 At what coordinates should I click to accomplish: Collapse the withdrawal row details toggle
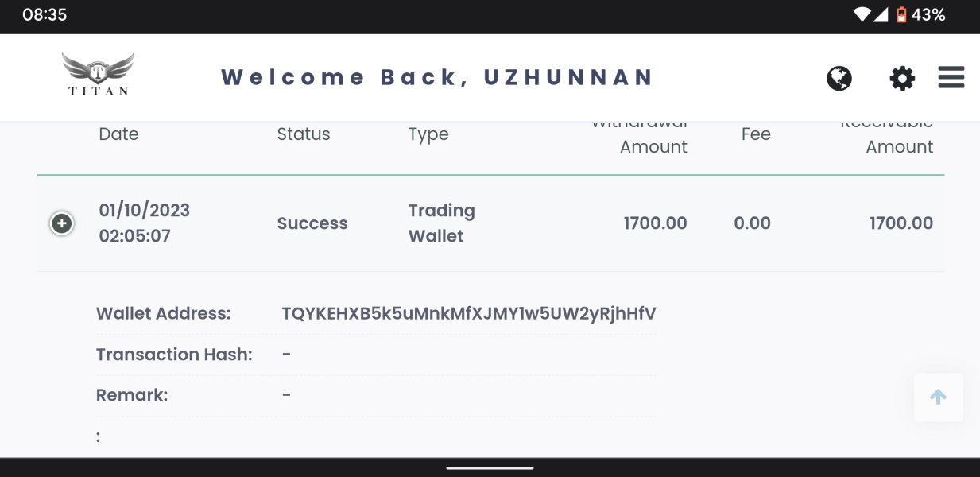tap(62, 223)
